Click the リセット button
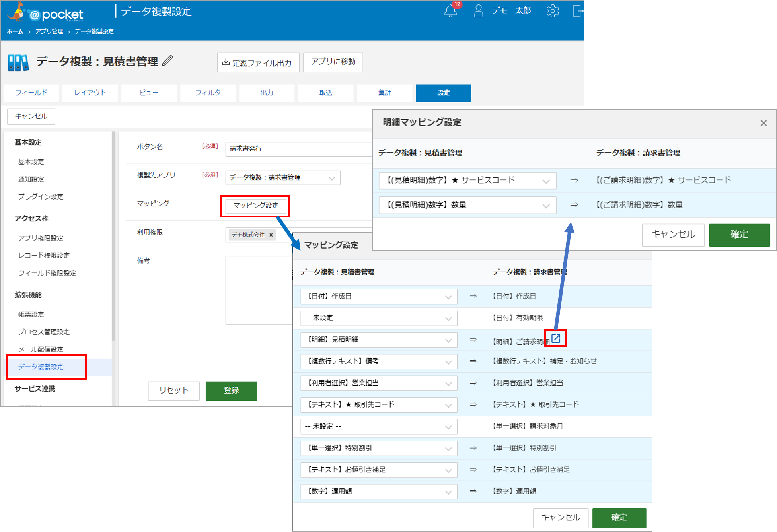777x532 pixels. click(x=174, y=391)
